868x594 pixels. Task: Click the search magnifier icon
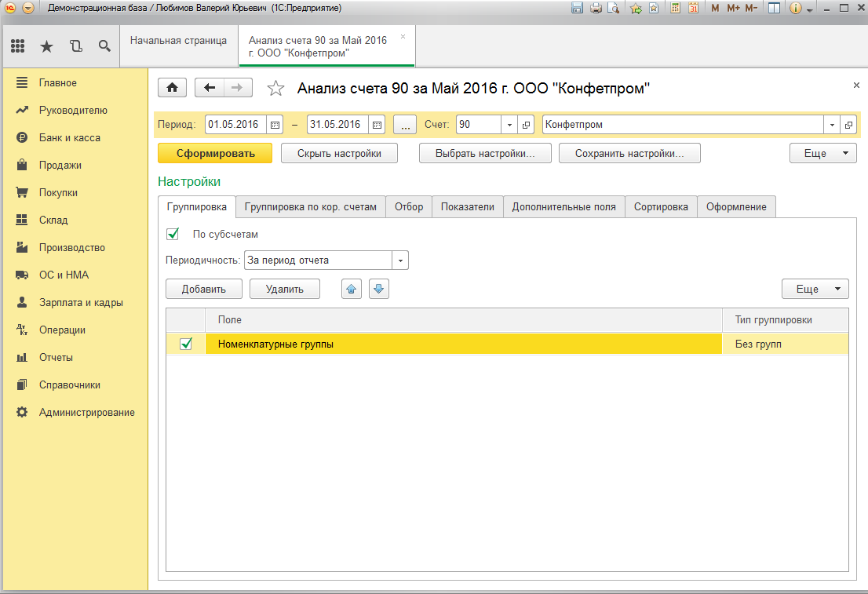pyautogui.click(x=104, y=46)
